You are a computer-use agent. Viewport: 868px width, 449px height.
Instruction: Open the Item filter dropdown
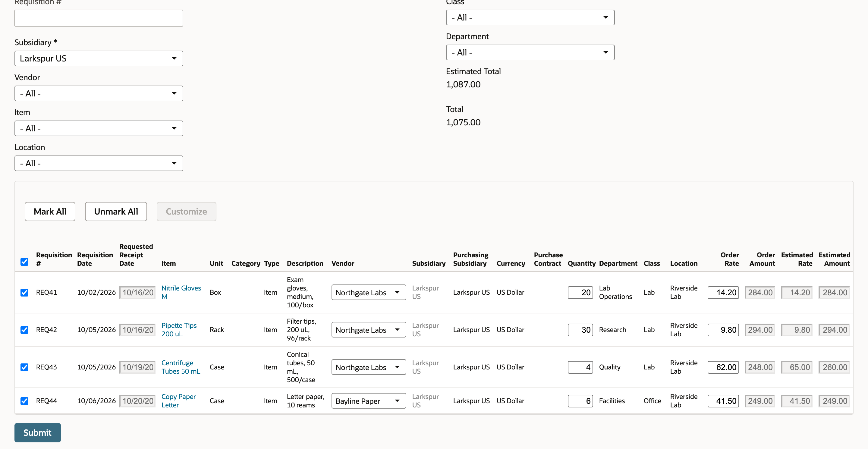[x=99, y=128]
